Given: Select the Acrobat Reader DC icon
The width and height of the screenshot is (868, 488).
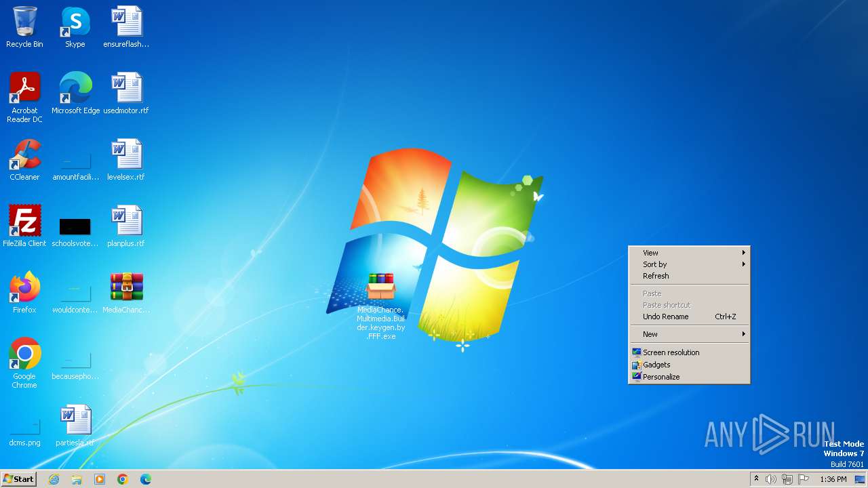Looking at the screenshot, I should pyautogui.click(x=24, y=97).
